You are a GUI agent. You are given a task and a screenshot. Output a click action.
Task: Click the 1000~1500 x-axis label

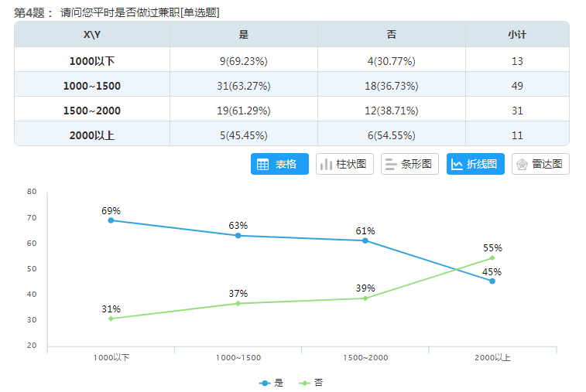click(238, 358)
